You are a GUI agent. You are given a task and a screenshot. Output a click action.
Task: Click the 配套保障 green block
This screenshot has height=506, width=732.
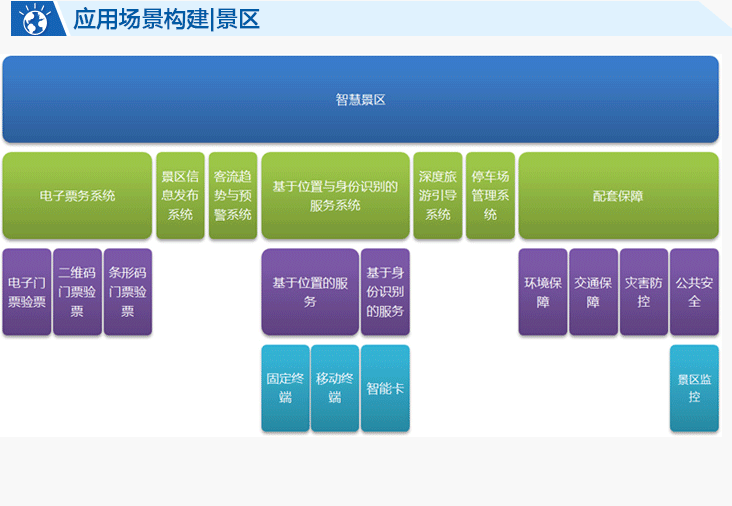(x=618, y=196)
